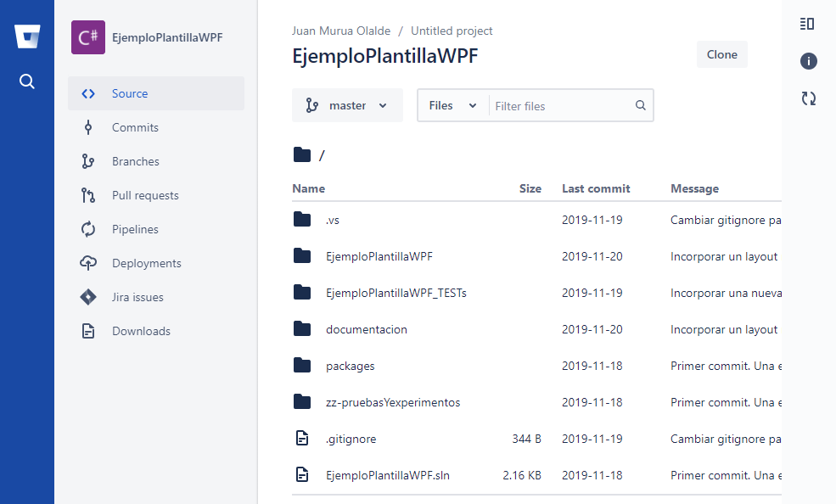Click the Size column header
836x504 pixels.
tap(530, 188)
